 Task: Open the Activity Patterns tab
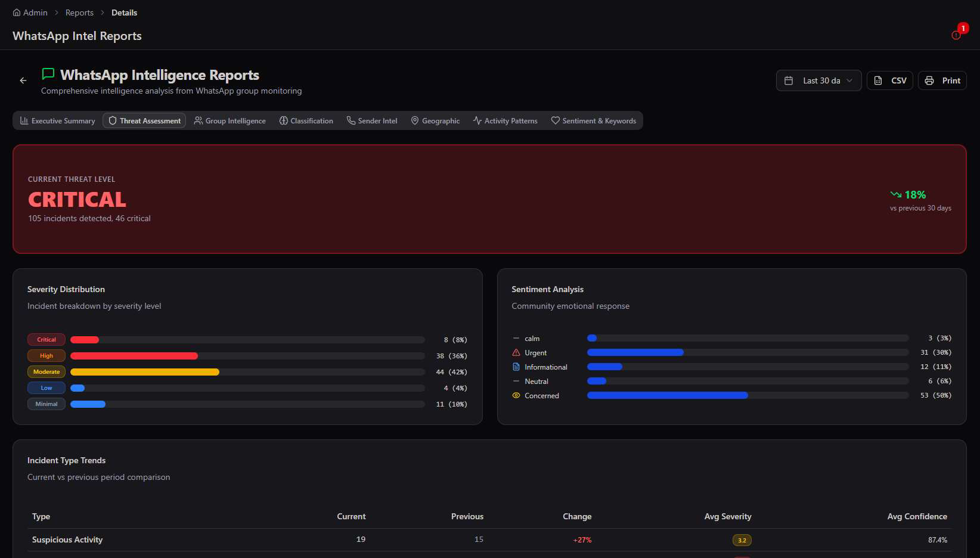click(x=505, y=120)
